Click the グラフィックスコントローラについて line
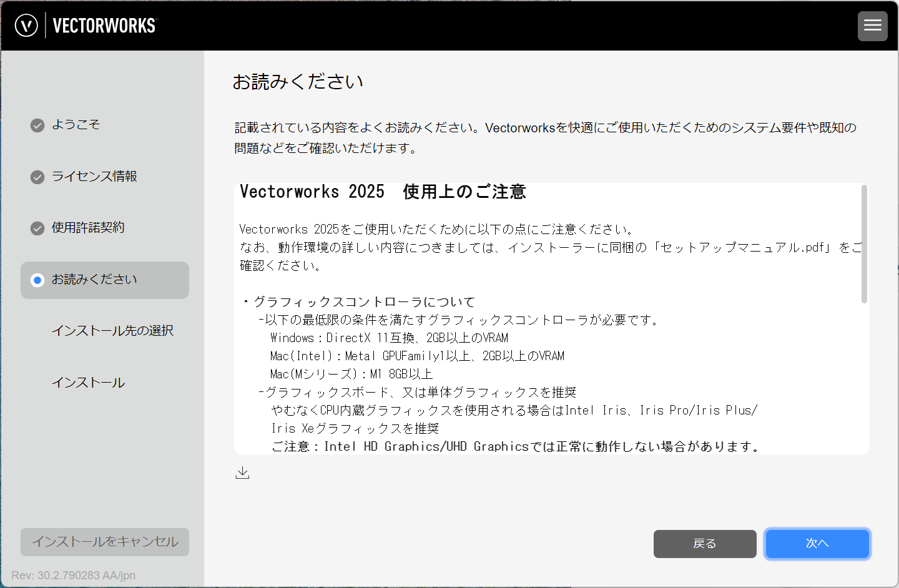Image resolution: width=899 pixels, height=588 pixels. point(358,302)
